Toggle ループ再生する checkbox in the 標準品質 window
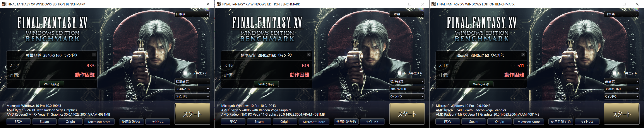This screenshot has height=128, width=644. pos(400,73)
